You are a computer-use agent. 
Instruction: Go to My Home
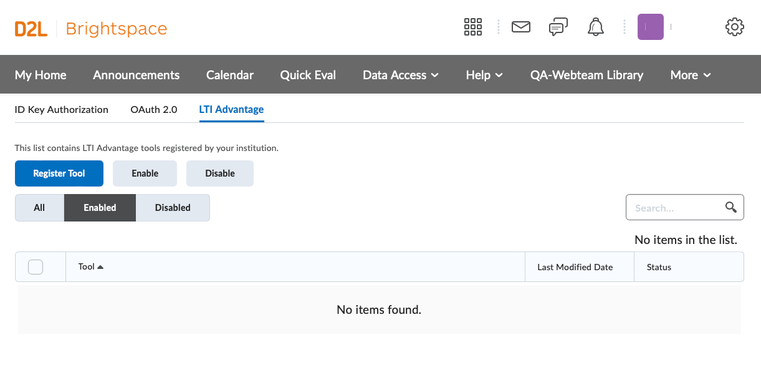click(40, 75)
